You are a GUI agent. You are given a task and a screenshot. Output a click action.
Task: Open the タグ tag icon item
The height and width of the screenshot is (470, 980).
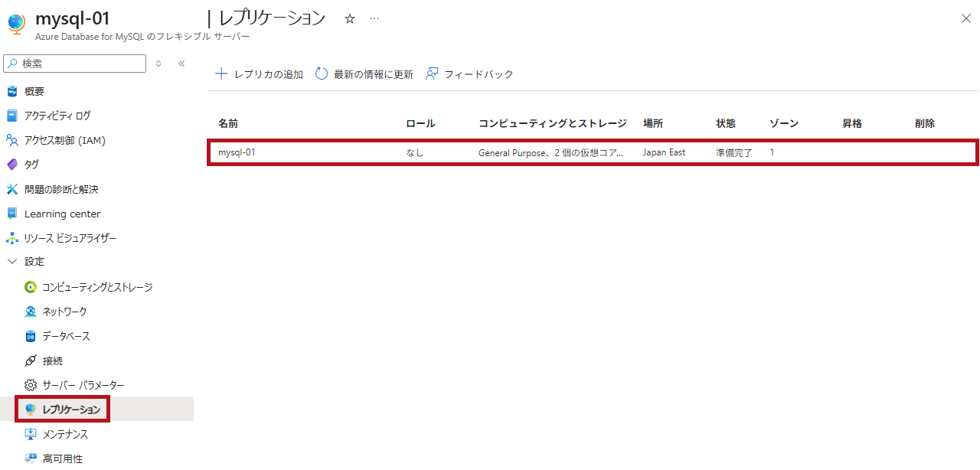click(11, 165)
